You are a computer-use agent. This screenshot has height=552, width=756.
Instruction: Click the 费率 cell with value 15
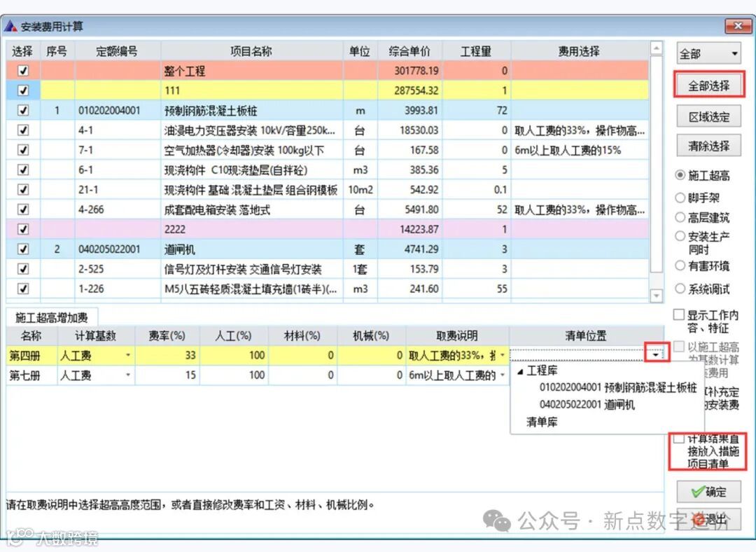[x=167, y=375]
